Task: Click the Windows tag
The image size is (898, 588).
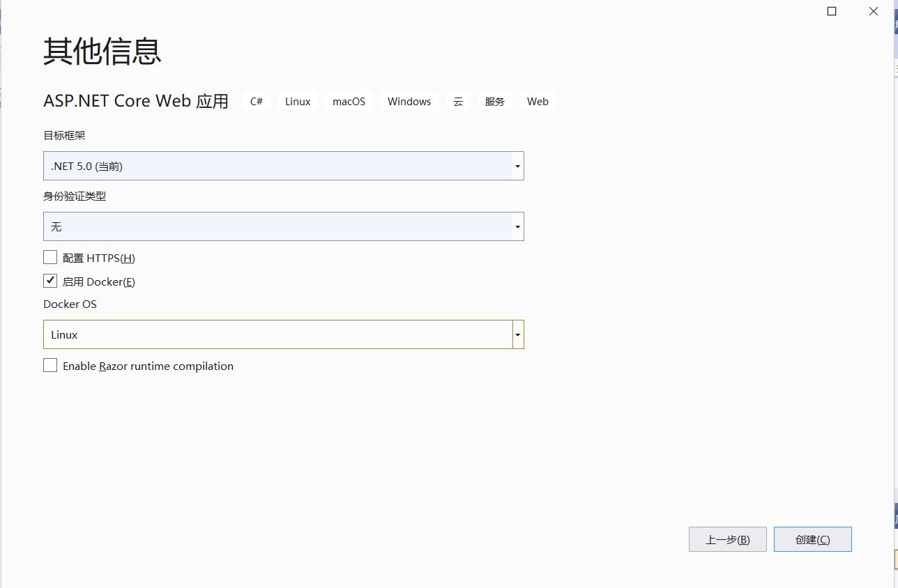Action: [409, 101]
